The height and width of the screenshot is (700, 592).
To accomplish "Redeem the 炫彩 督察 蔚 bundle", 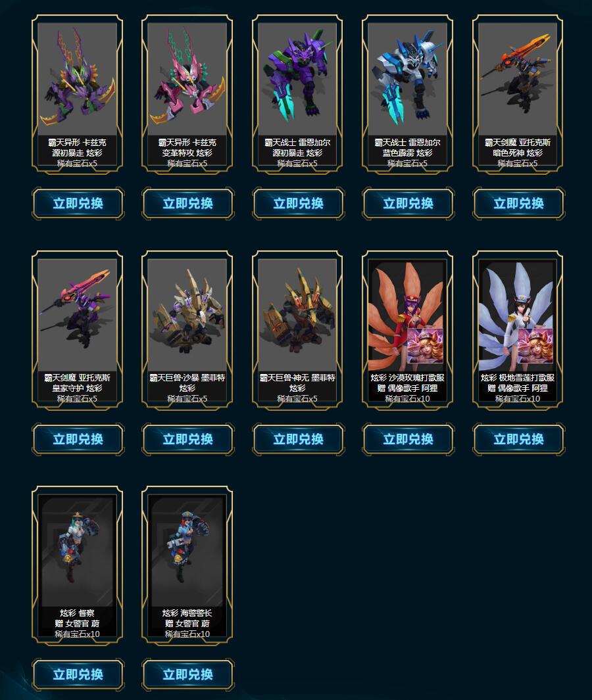I will tap(78, 674).
